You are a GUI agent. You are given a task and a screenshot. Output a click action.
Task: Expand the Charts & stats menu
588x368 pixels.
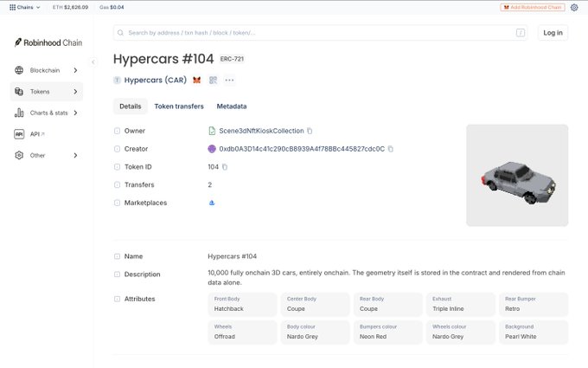click(x=47, y=113)
